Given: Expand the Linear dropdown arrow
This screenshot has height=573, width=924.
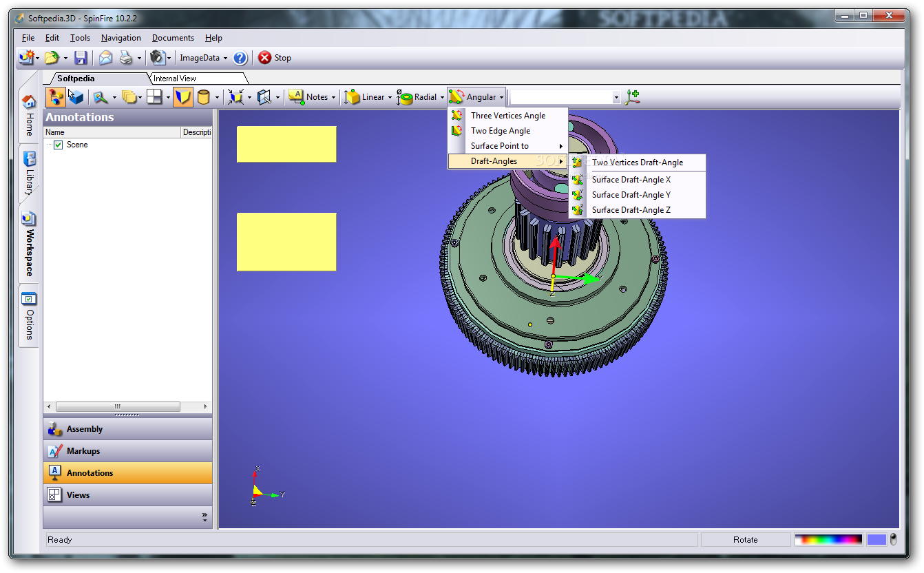Looking at the screenshot, I should (390, 98).
